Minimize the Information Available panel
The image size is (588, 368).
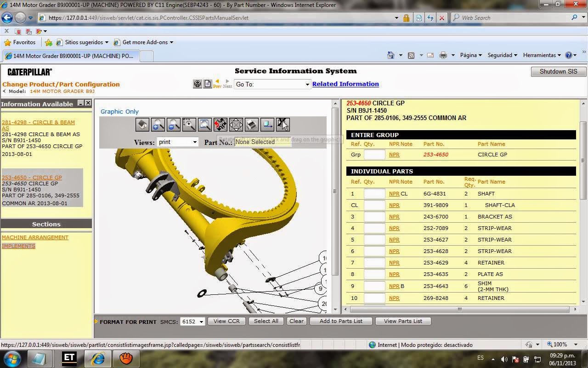81,103
